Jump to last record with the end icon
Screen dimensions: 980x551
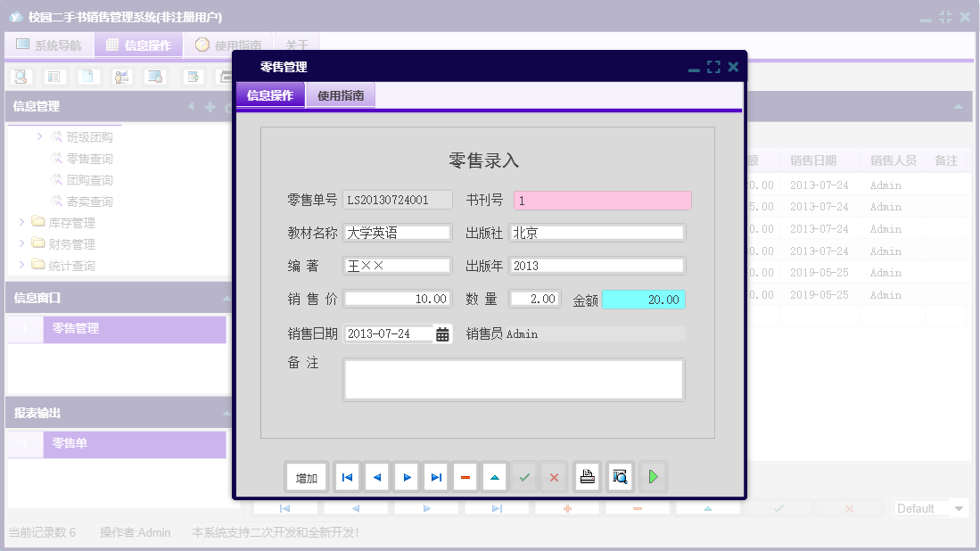[435, 476]
